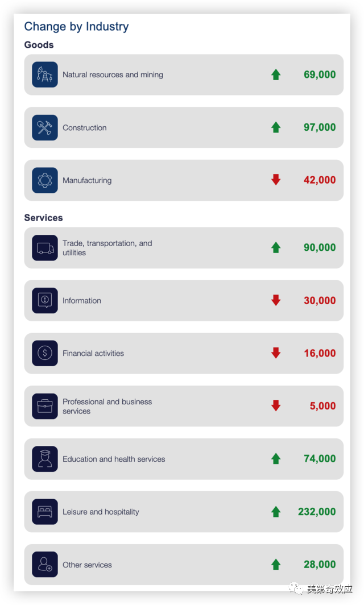Screen dimensions: 364x605
Task: Click the Trade and transportation truck icon
Action: pos(45,248)
